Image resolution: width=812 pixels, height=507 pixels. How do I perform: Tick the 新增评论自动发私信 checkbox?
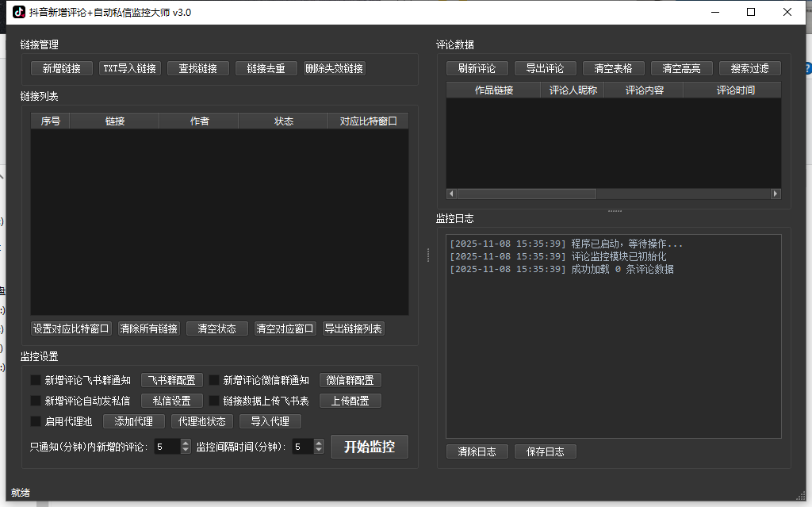point(36,401)
